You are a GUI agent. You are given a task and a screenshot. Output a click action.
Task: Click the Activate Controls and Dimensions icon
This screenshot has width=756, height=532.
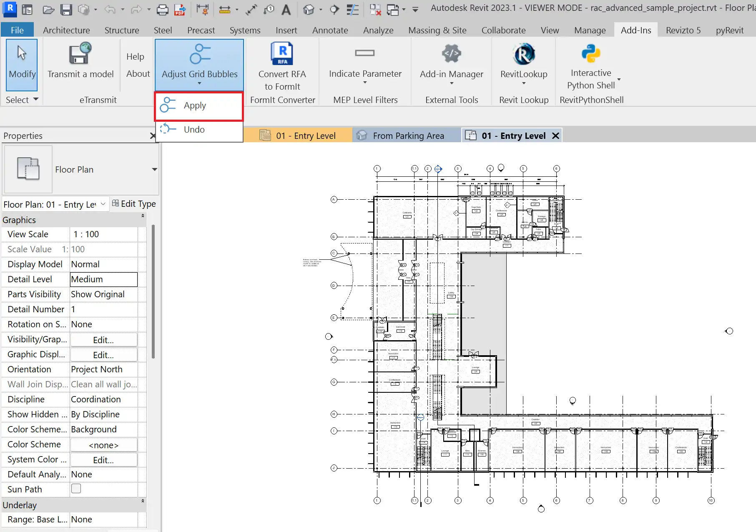[203, 9]
